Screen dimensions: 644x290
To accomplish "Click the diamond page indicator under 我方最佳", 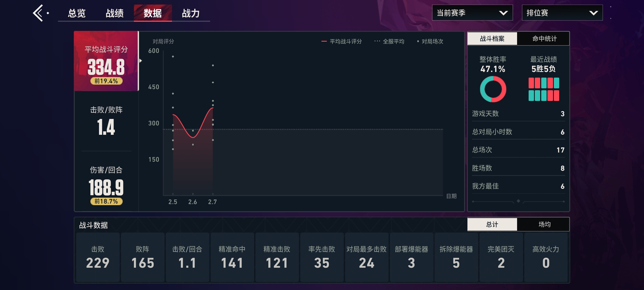I will (x=518, y=201).
